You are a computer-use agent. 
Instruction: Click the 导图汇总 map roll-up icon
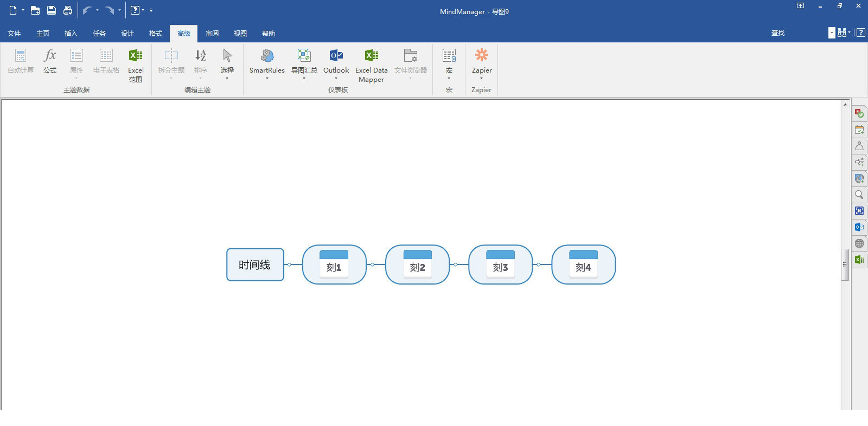304,56
